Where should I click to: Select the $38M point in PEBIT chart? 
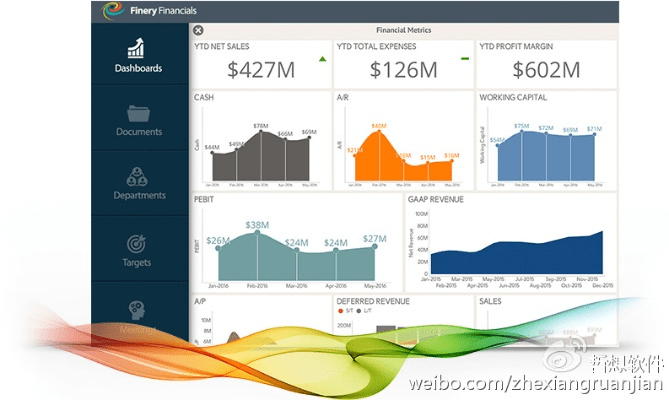click(256, 232)
